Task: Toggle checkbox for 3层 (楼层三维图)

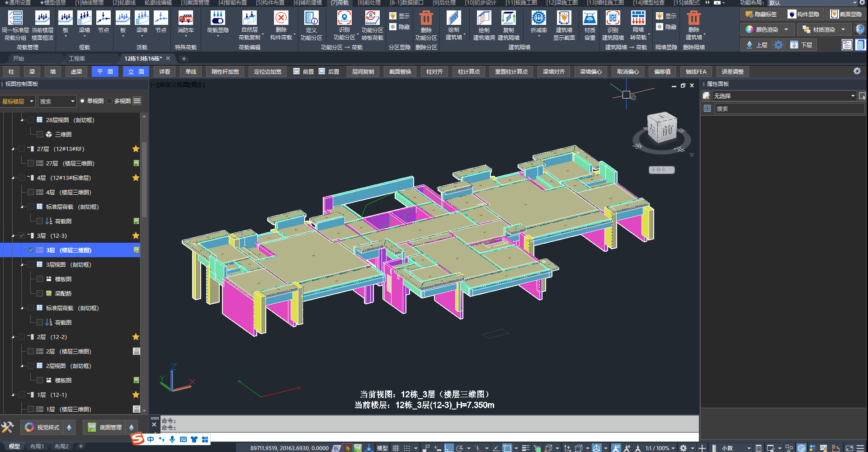Action: [31, 250]
